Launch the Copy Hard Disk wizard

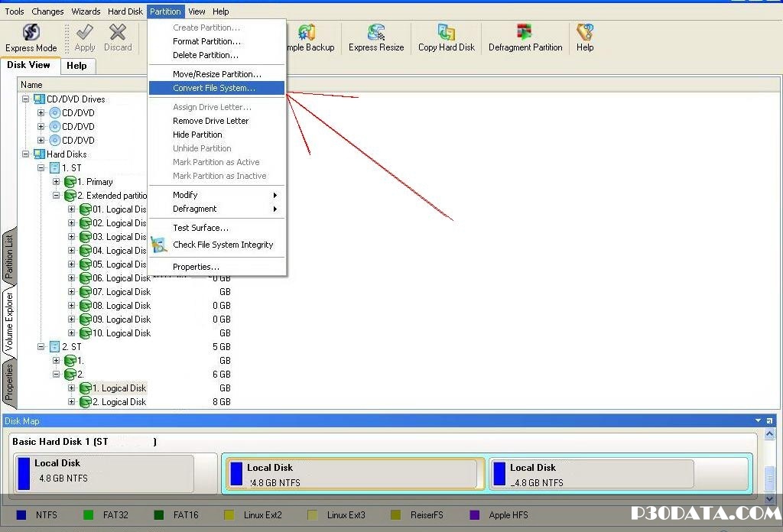pos(447,33)
